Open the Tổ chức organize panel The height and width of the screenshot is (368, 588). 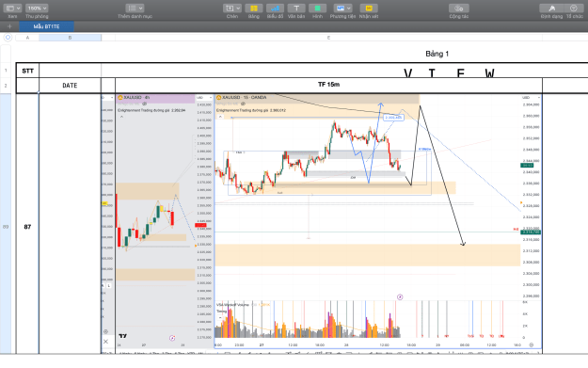tap(574, 8)
